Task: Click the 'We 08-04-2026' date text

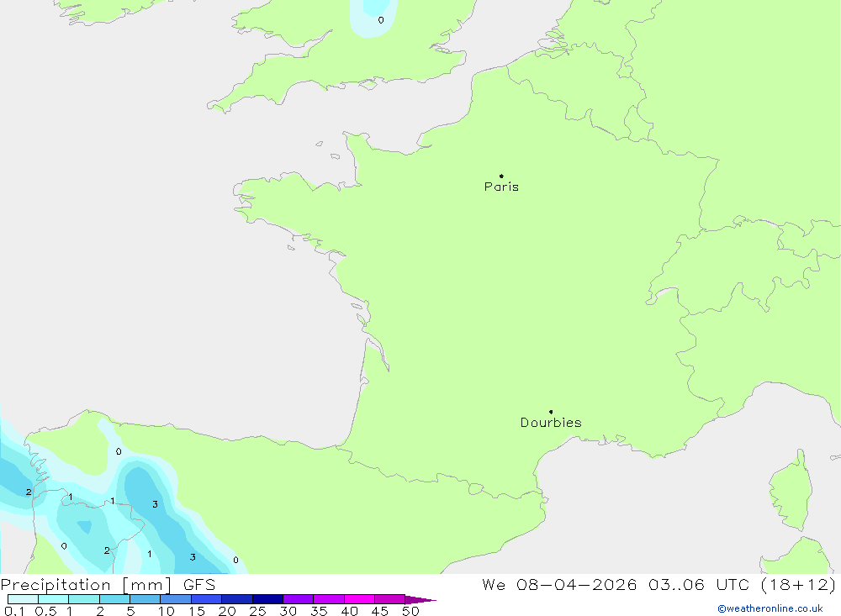Action: 559,585
